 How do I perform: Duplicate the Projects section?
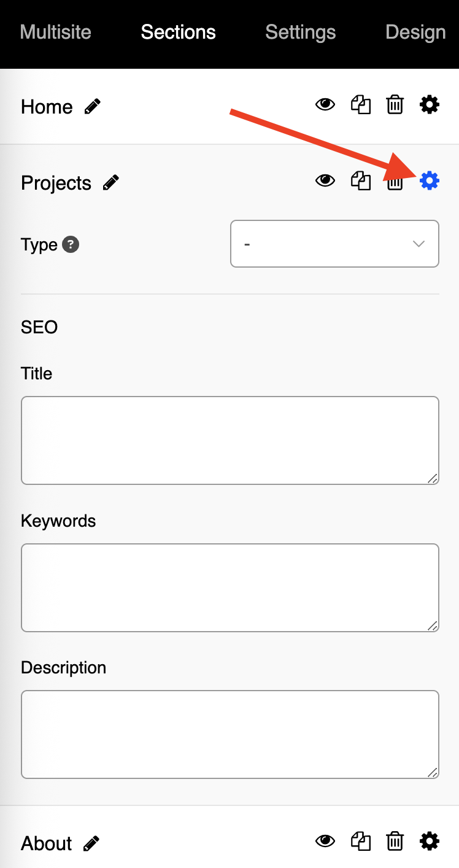click(361, 181)
